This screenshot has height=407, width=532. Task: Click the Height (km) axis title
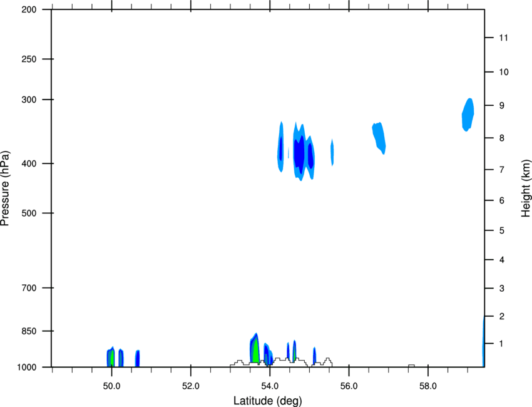(x=526, y=188)
